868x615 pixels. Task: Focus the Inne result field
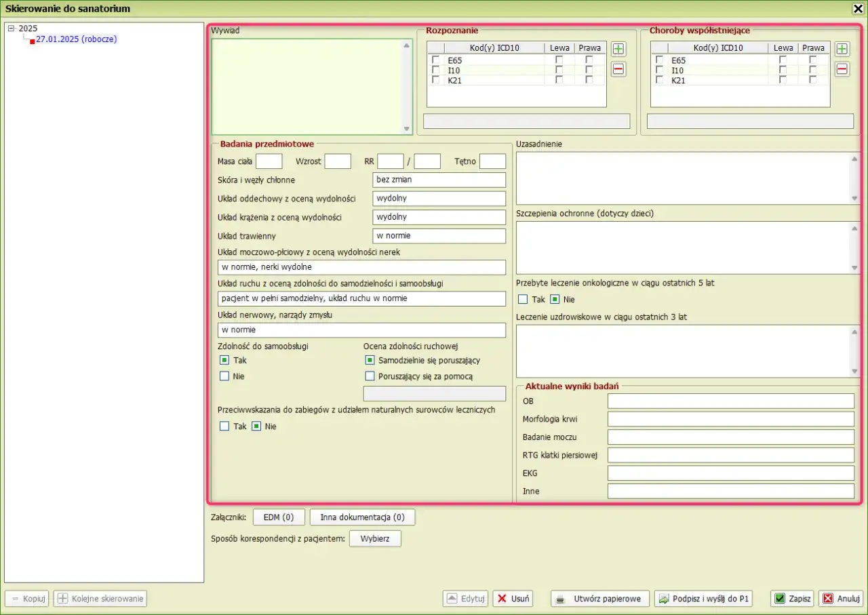[731, 491]
